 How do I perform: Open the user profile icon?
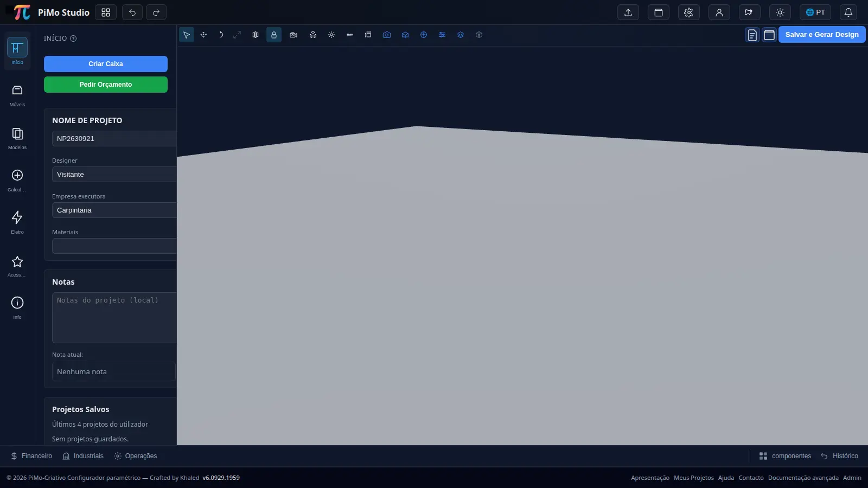(x=719, y=12)
